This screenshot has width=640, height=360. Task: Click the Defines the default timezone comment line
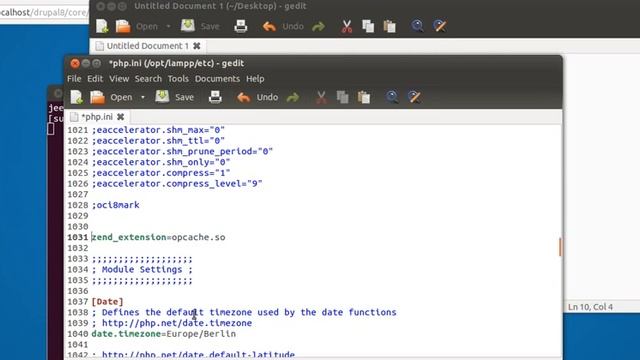244,312
